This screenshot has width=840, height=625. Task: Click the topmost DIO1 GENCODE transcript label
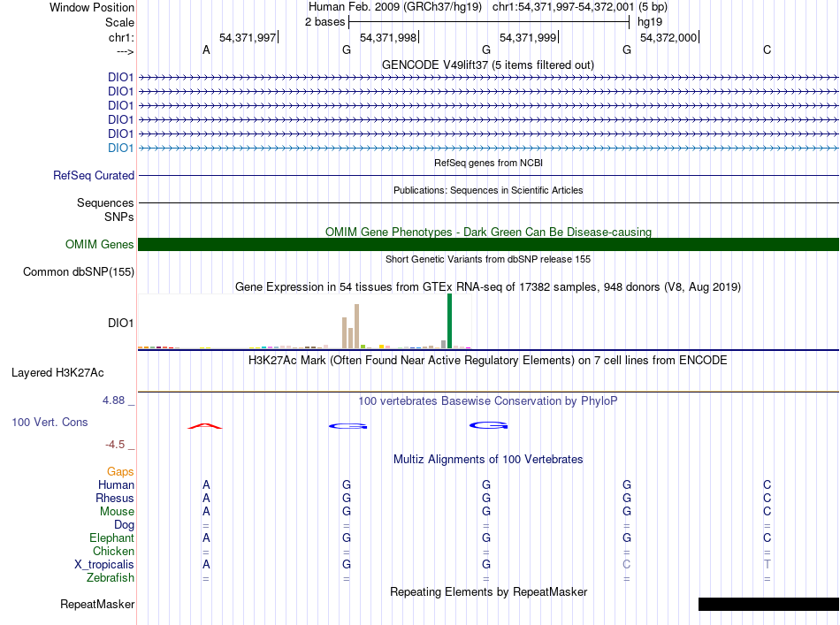point(120,77)
